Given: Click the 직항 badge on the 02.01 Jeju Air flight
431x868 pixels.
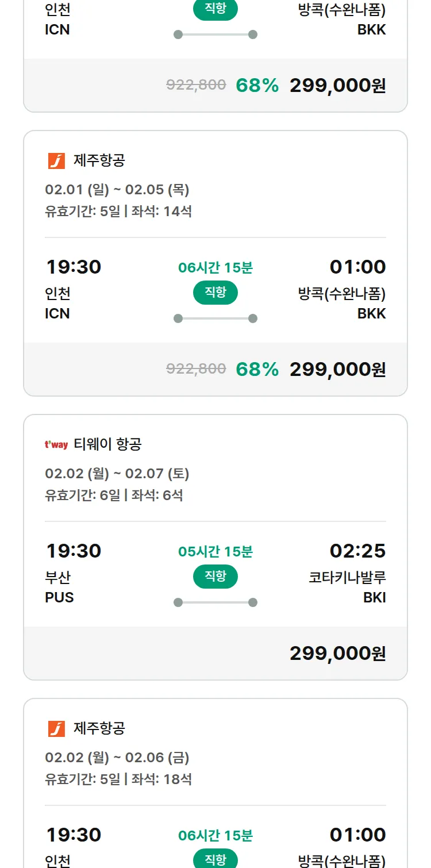Looking at the screenshot, I should coord(215,293).
